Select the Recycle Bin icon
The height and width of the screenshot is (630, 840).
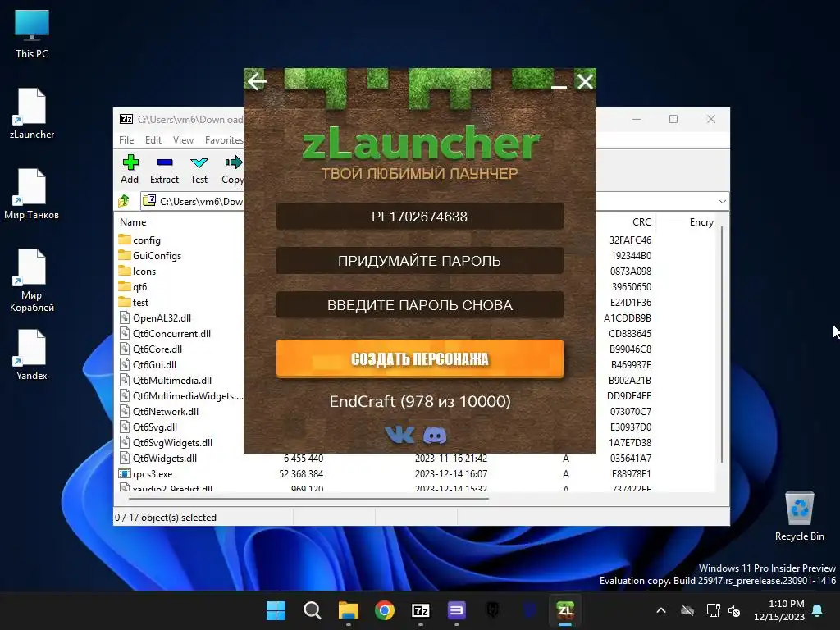pyautogui.click(x=799, y=516)
